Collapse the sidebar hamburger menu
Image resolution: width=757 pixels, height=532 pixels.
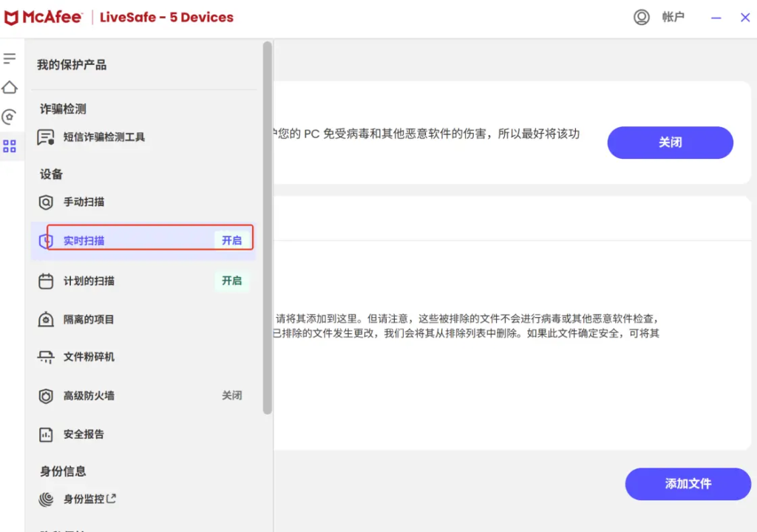[10, 58]
